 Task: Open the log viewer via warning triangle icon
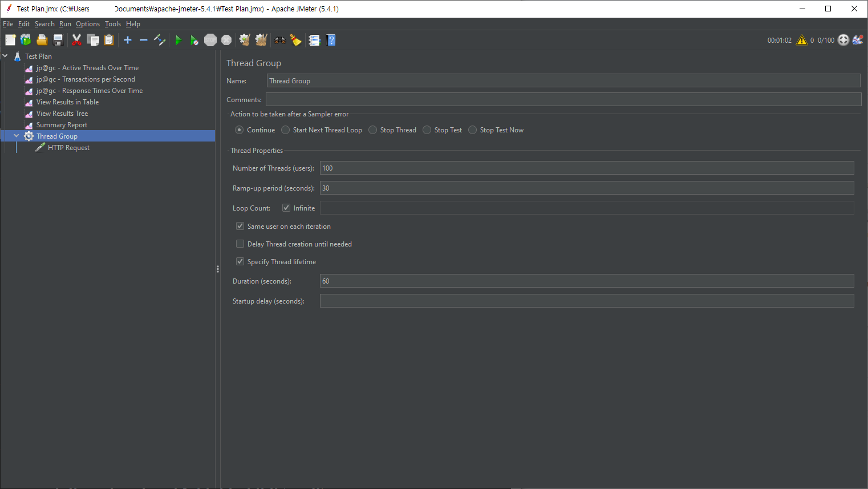[802, 40]
